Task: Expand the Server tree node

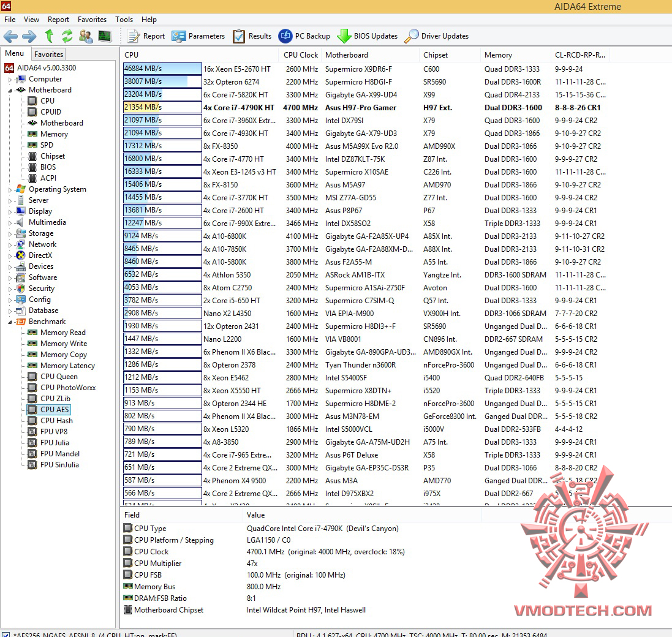Action: (10, 200)
